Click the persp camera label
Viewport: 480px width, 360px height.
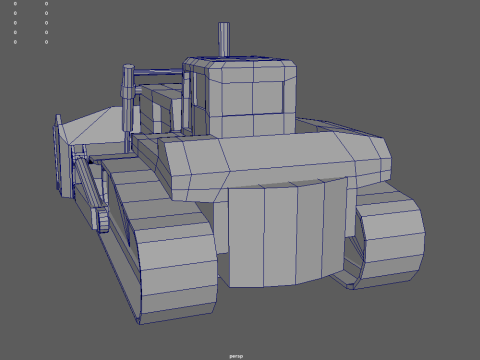(x=236, y=356)
